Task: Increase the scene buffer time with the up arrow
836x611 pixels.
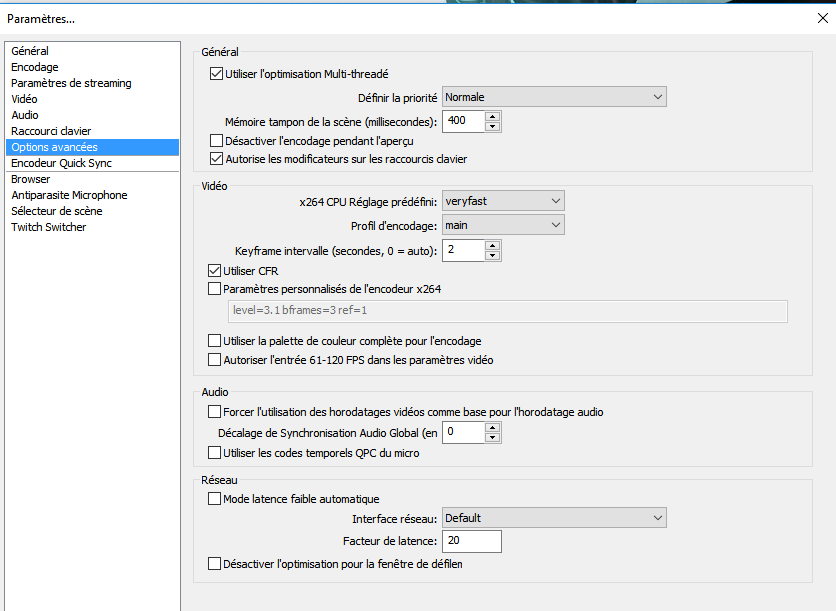Action: (493, 117)
